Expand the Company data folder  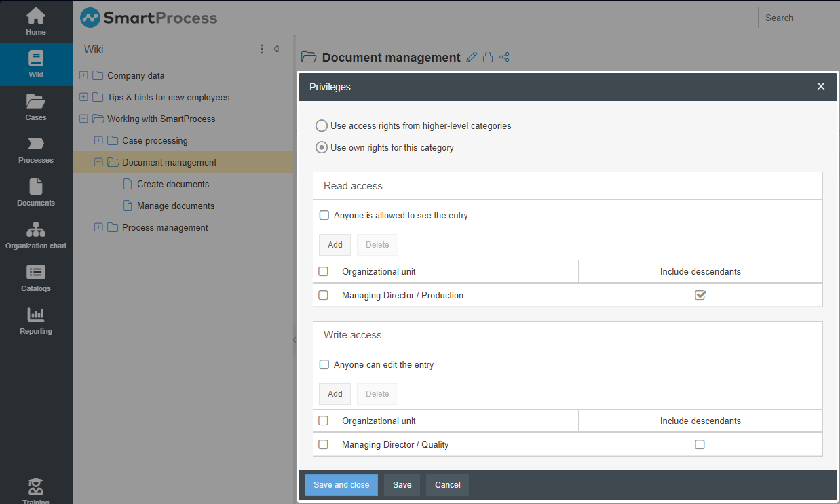click(x=83, y=75)
